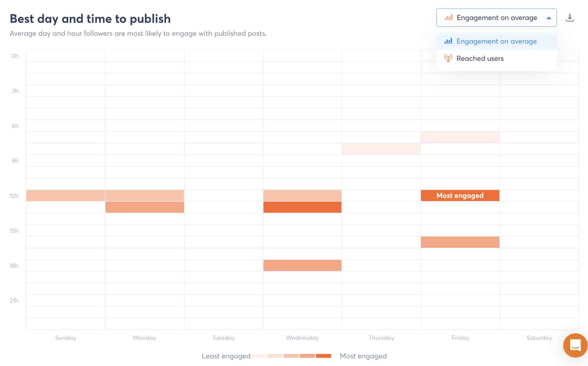588x366 pixels.
Task: Click the middle swatch of the engagement scale
Action: pyautogui.click(x=290, y=356)
